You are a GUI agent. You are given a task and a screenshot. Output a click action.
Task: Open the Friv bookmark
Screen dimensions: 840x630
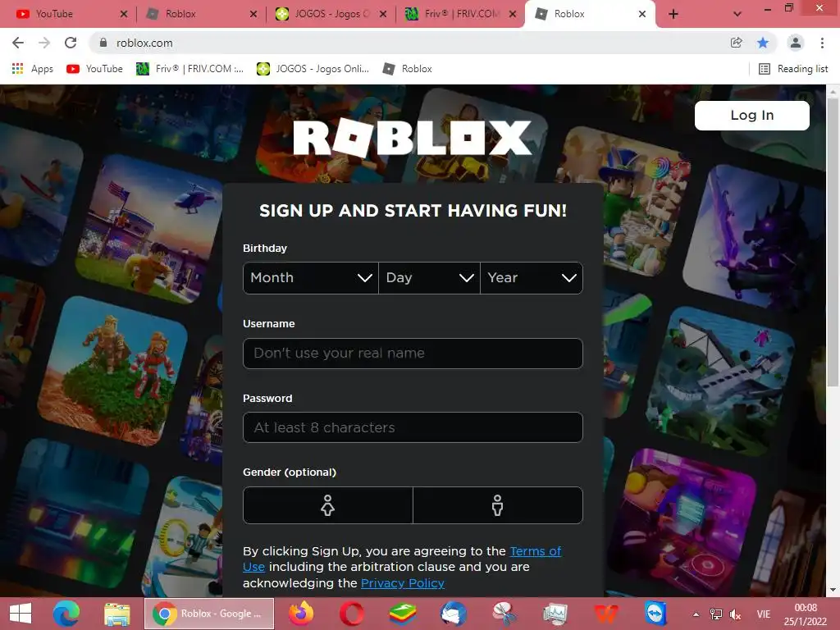189,69
